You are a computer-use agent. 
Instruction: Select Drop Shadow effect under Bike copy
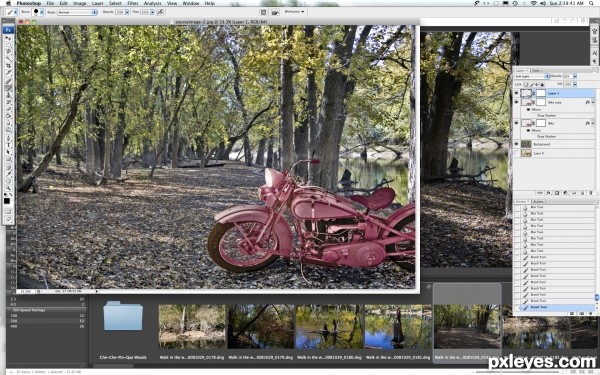(x=546, y=115)
